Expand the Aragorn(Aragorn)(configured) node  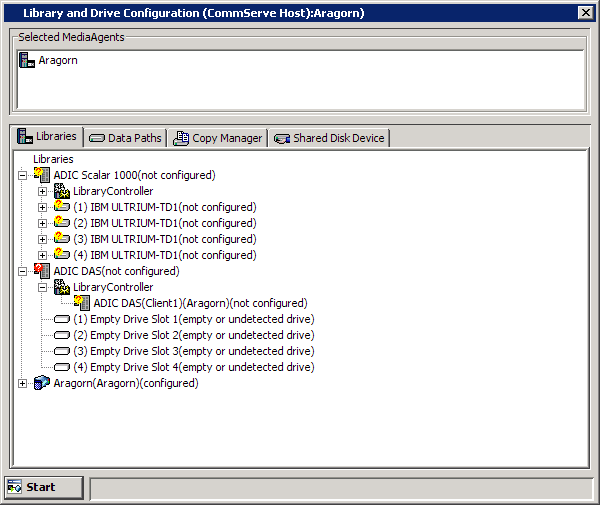tap(23, 383)
